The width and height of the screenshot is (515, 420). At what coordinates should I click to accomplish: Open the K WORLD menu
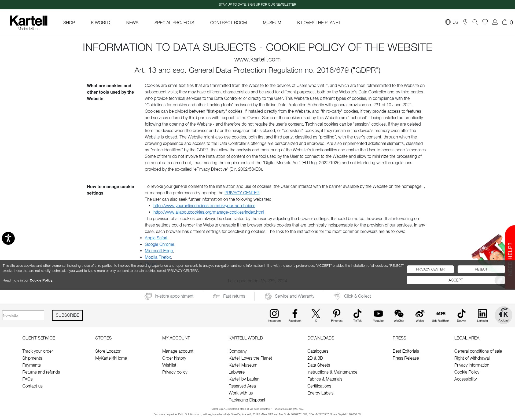click(101, 23)
